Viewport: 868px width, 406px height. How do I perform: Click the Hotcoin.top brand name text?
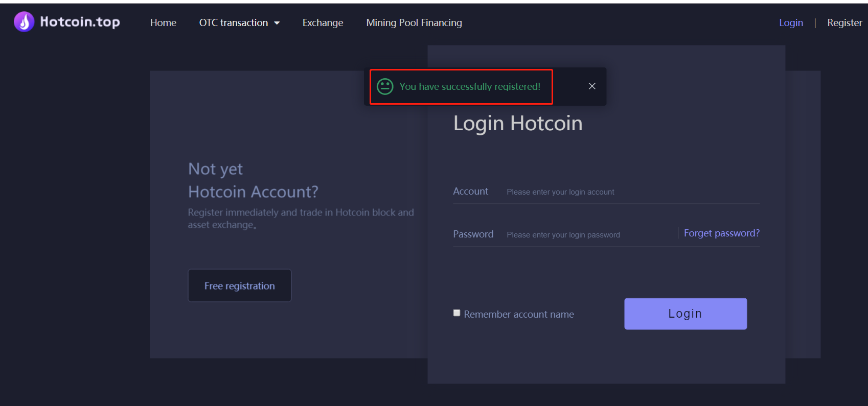[80, 22]
